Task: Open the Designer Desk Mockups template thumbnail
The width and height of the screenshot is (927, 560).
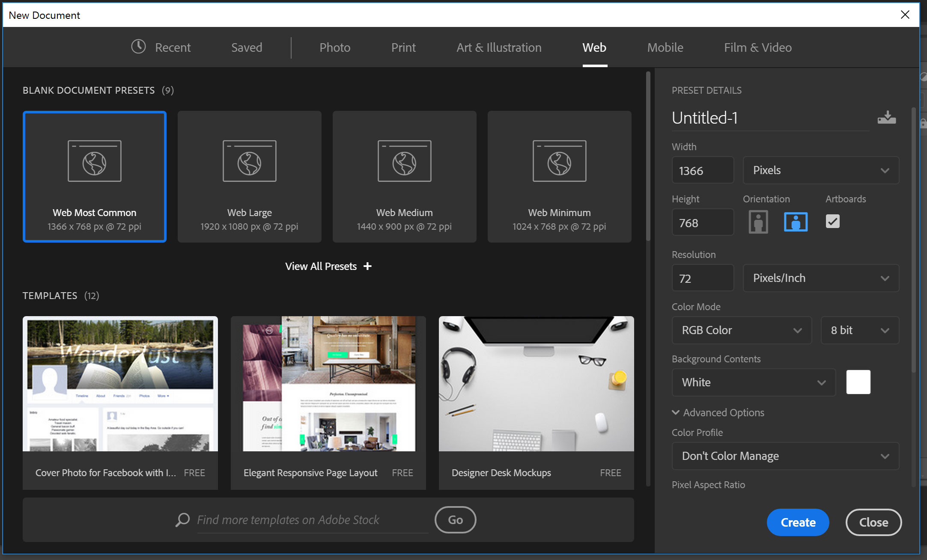Action: coord(536,384)
